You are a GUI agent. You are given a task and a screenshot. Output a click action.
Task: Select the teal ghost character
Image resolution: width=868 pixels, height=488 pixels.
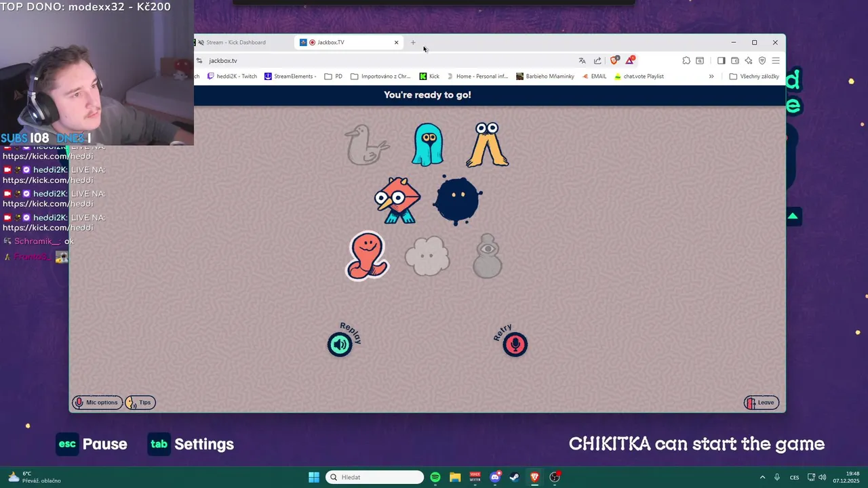428,144
